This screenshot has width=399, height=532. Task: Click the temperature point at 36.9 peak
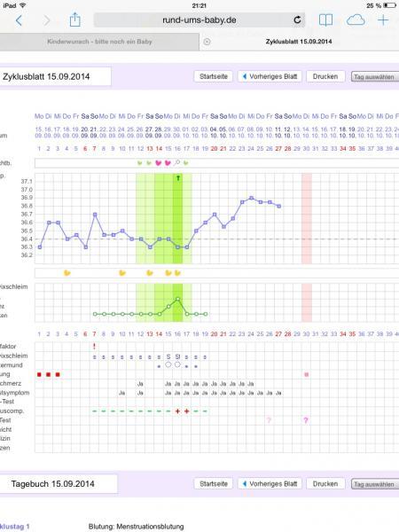click(x=251, y=198)
